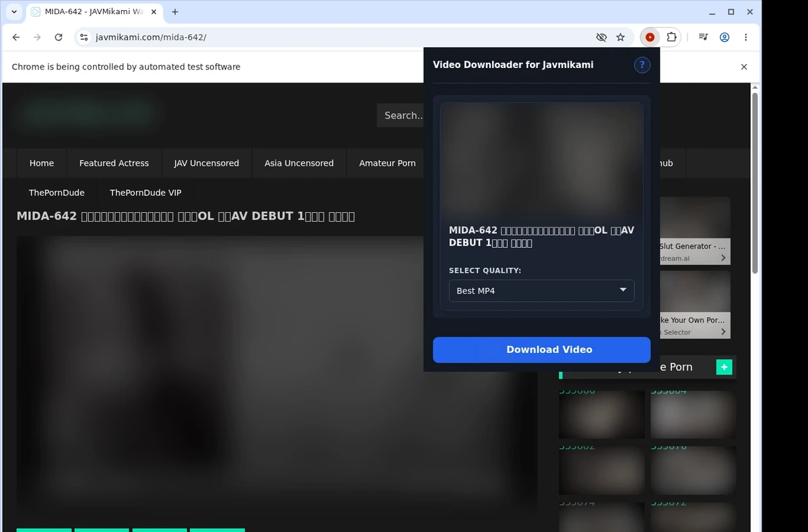The height and width of the screenshot is (532, 808).
Task: Reload the current page
Action: click(x=59, y=38)
